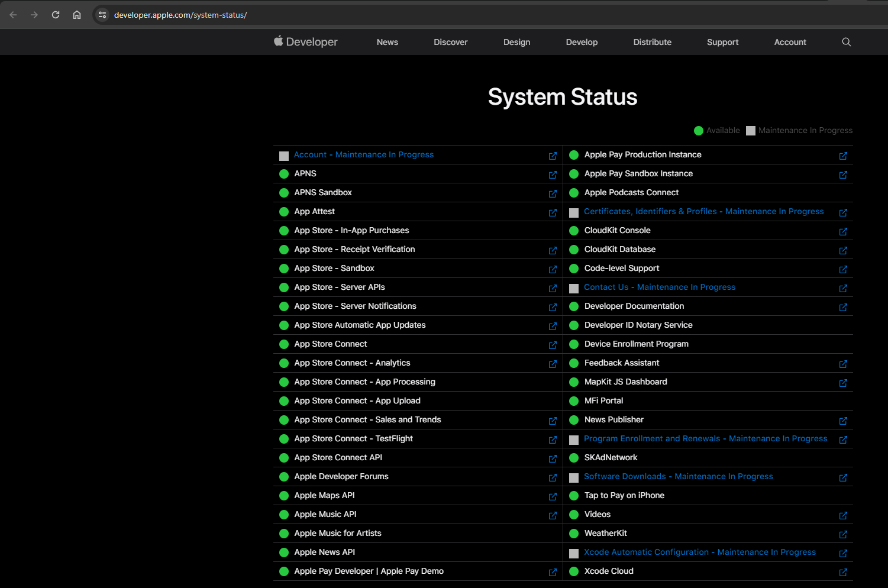888x588 pixels.
Task: Click the browser back arrow
Action: coord(13,15)
